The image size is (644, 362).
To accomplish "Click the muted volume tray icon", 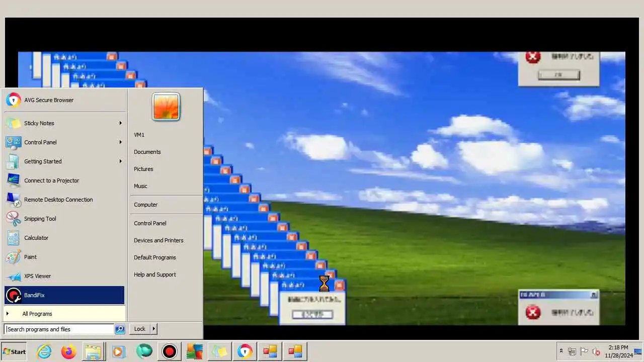I will click(x=596, y=351).
